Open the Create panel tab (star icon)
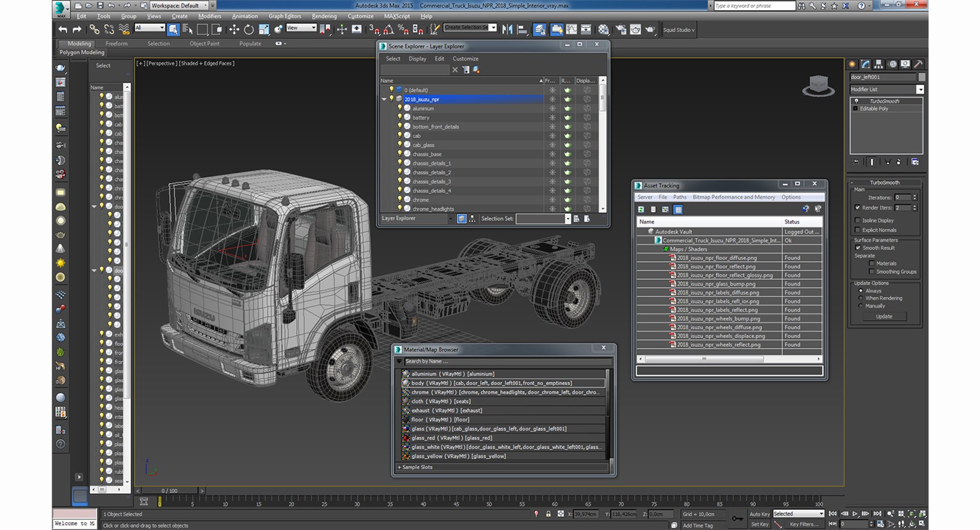This screenshot has height=530, width=980. (852, 64)
